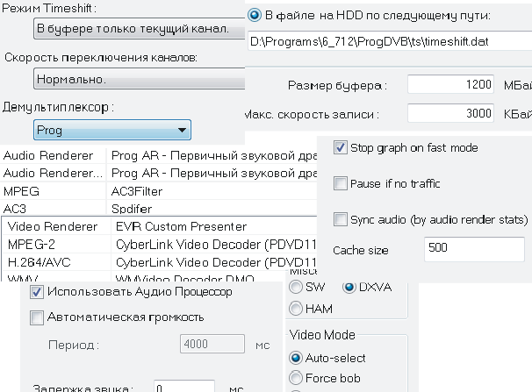Choose the HAM radio option
The image size is (532, 392).
click(x=295, y=308)
